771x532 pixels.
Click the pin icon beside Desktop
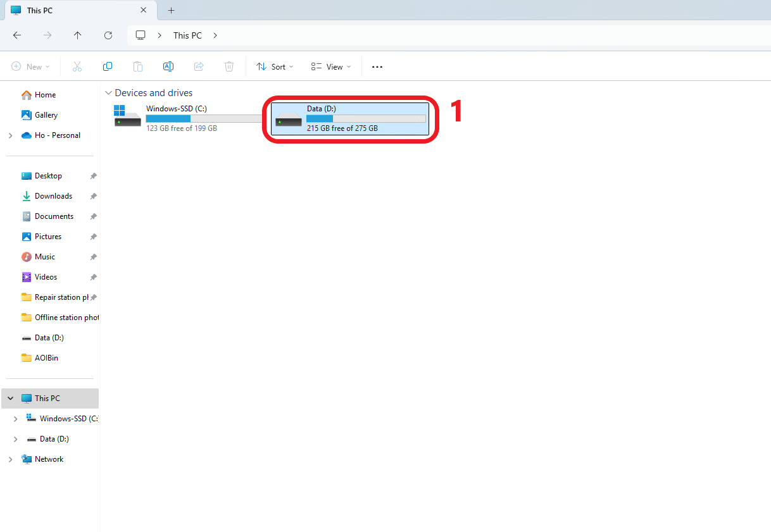click(93, 176)
